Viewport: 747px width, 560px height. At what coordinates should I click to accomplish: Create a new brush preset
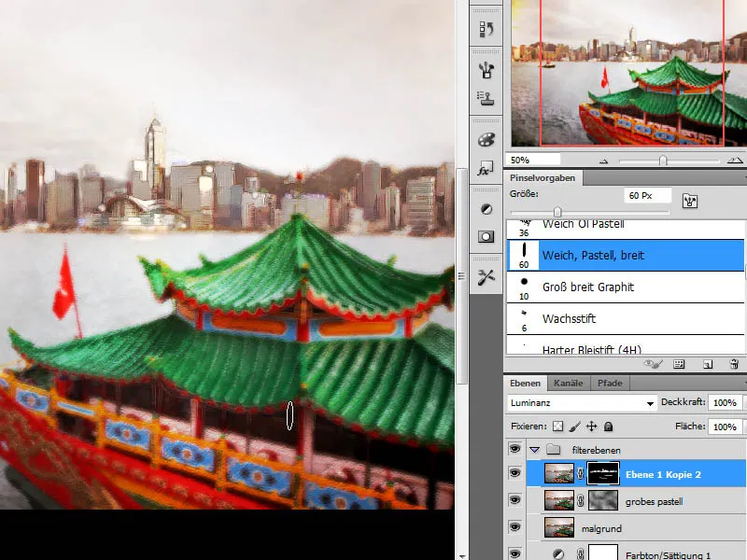[708, 364]
